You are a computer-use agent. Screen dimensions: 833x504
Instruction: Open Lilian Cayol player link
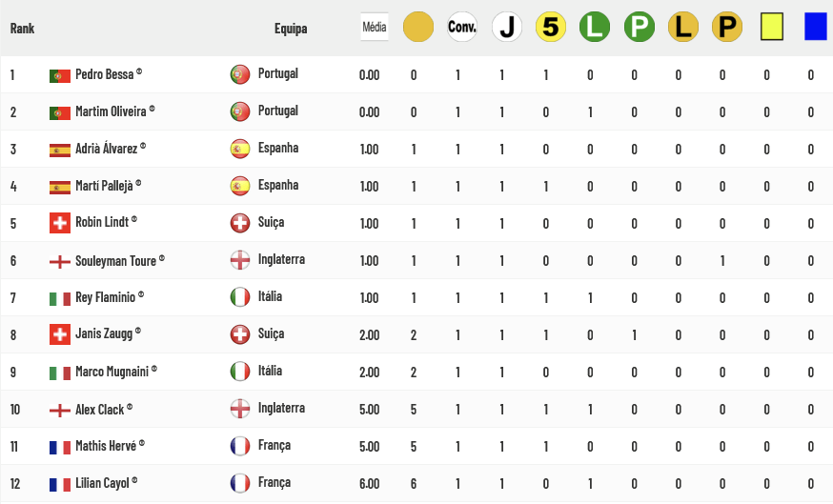102,483
